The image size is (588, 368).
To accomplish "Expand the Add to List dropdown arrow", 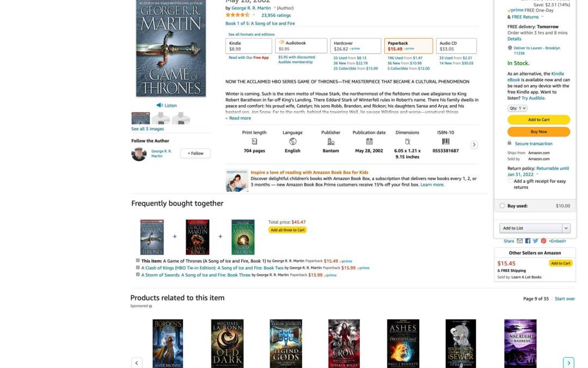I will pos(566,228).
